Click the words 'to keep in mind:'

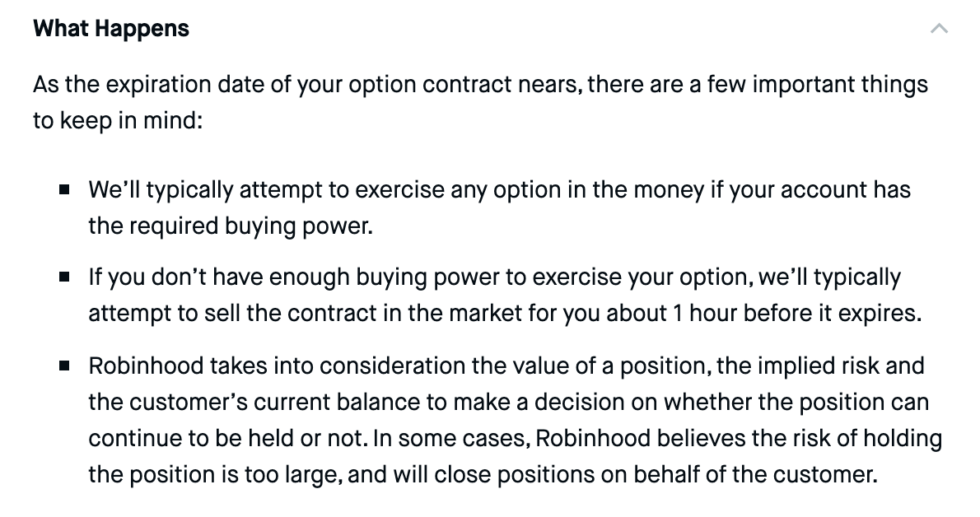tap(118, 120)
